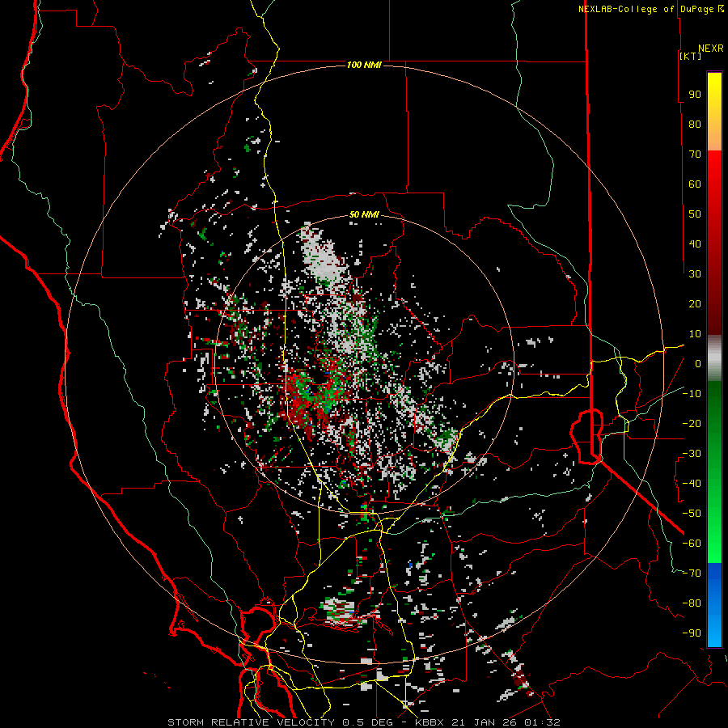Click the 100 NMI range ring label
This screenshot has height=728, width=728.
coord(364,65)
